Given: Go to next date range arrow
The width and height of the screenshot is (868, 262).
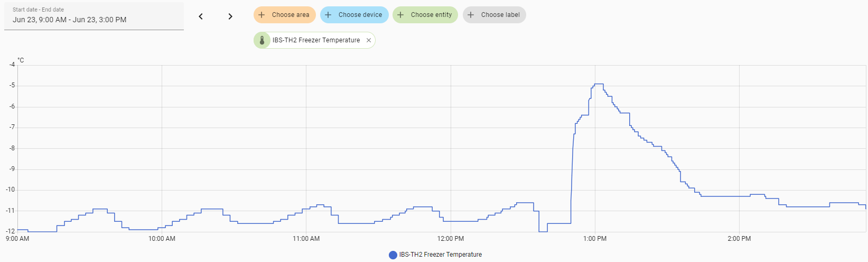Looking at the screenshot, I should 230,16.
